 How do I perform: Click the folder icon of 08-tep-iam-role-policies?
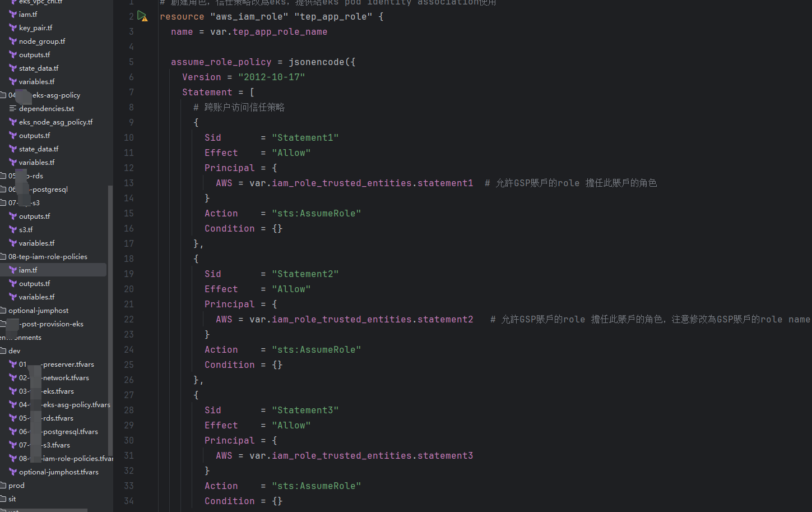tap(3, 256)
